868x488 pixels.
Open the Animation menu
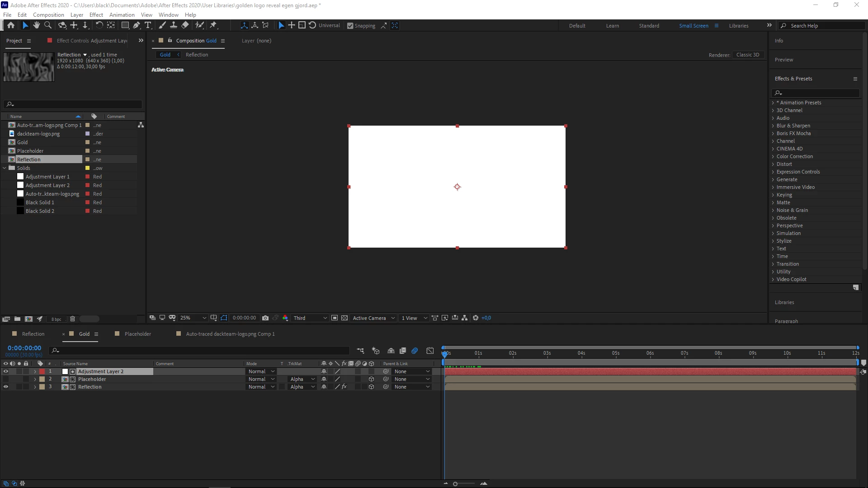122,15
